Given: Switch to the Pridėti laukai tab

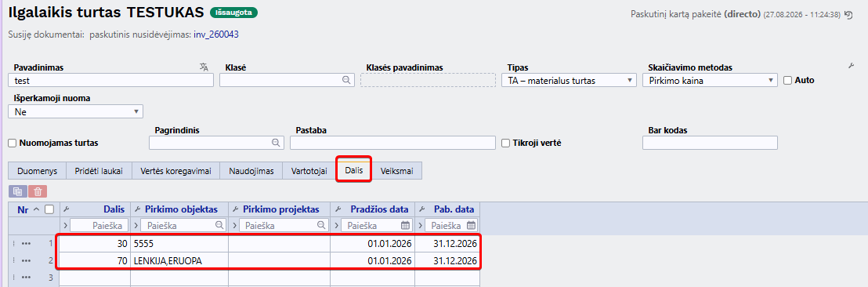Looking at the screenshot, I should pos(99,171).
